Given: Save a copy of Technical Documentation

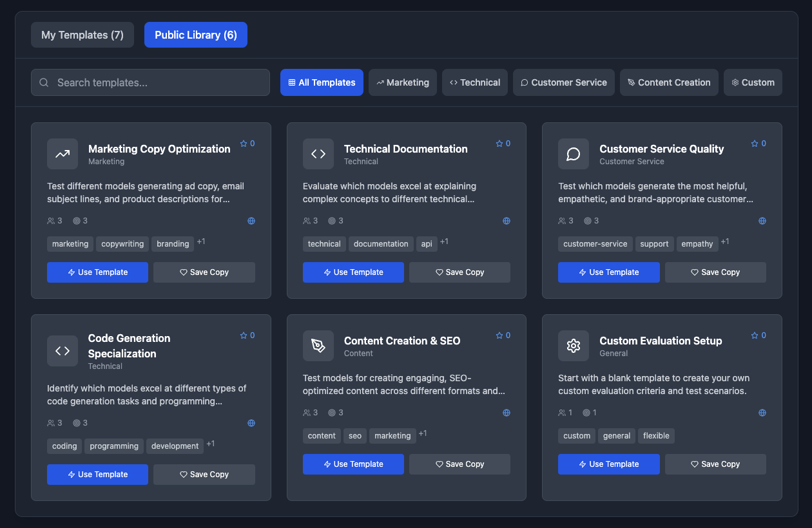Looking at the screenshot, I should coord(459,272).
